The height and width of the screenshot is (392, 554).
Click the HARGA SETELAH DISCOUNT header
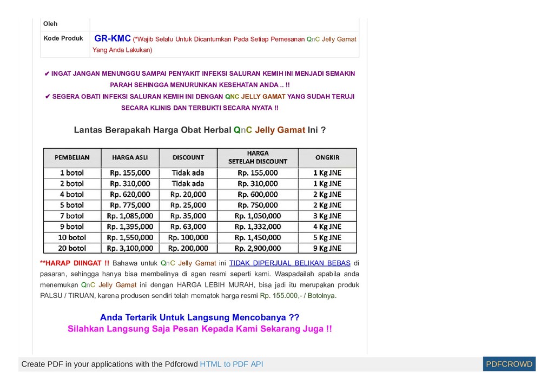coord(258,157)
